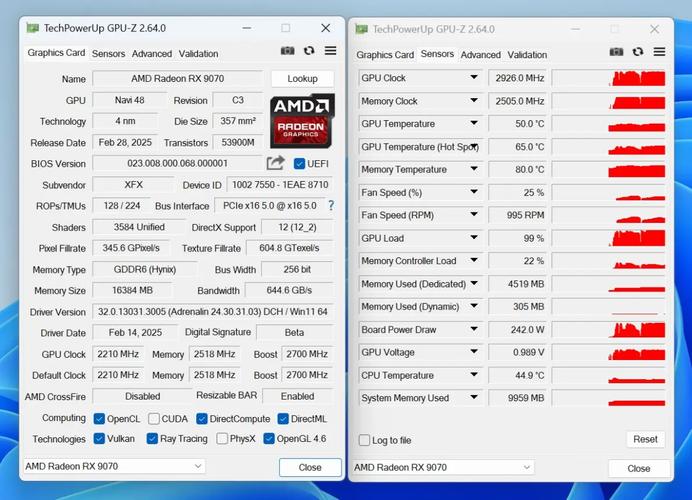692x500 pixels.
Task: Click the GPU Load history graph
Action: click(608, 239)
